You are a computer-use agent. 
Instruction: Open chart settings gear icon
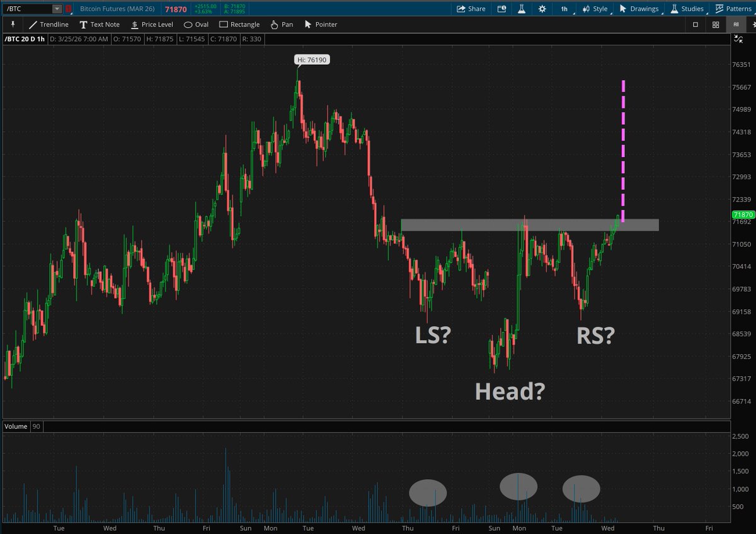(542, 9)
